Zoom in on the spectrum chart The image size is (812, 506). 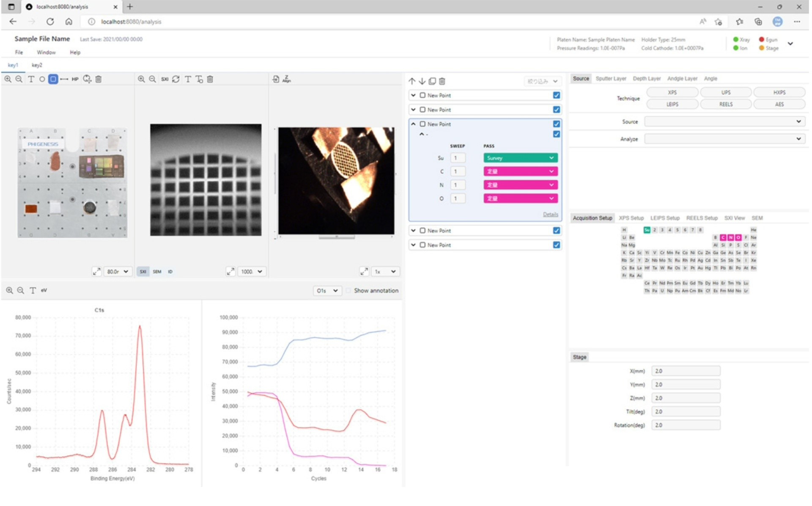[9, 291]
